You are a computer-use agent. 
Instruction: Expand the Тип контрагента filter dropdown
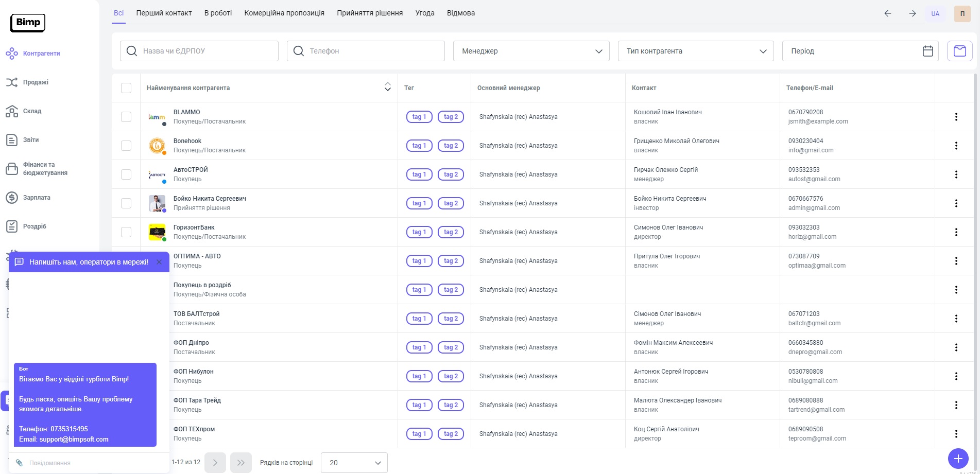(696, 51)
